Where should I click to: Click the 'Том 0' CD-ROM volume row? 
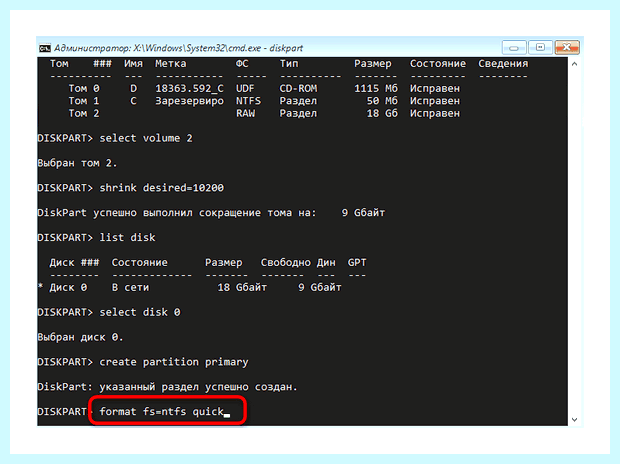(x=264, y=88)
